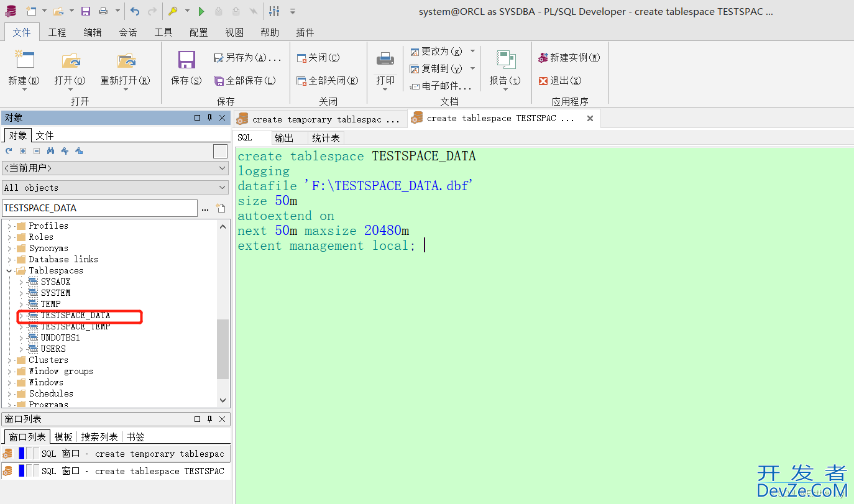Click 打开(O) ribbon button
Viewport: 854px width, 504px height.
[70, 70]
